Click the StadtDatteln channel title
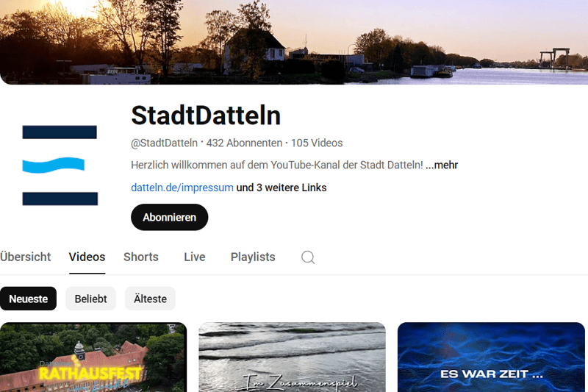588x392 pixels. [x=206, y=115]
